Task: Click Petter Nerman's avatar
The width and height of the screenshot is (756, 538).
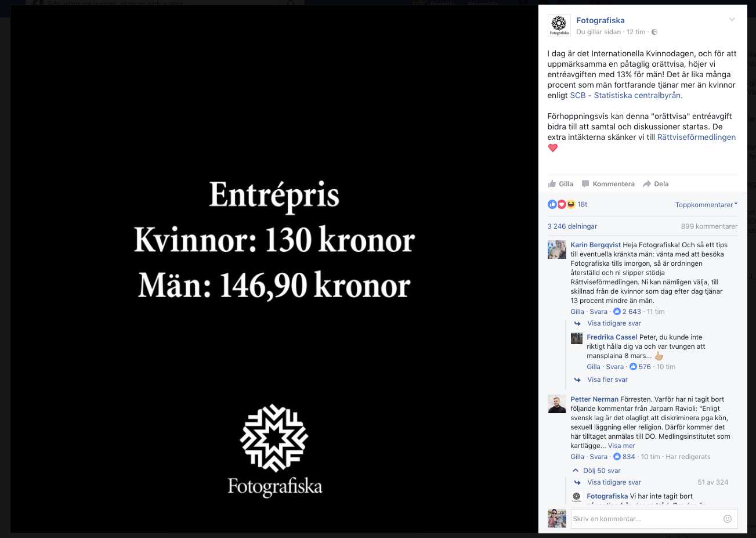Action: click(x=557, y=404)
